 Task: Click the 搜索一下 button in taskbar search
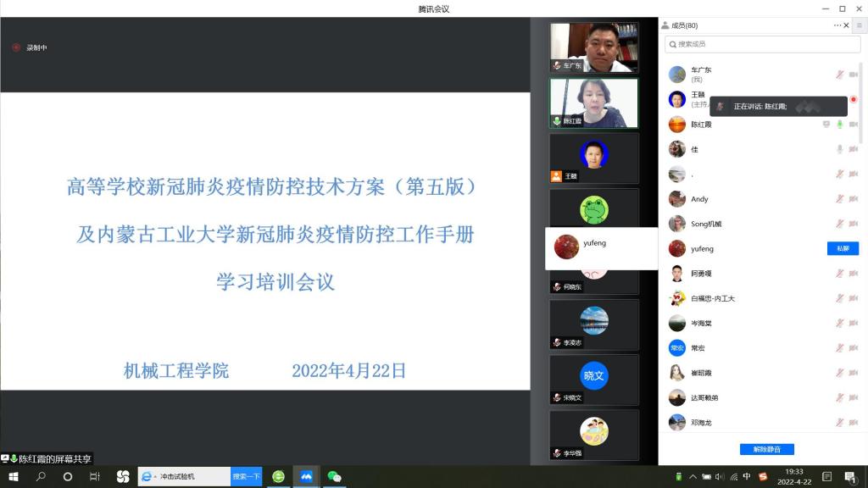pos(246,477)
